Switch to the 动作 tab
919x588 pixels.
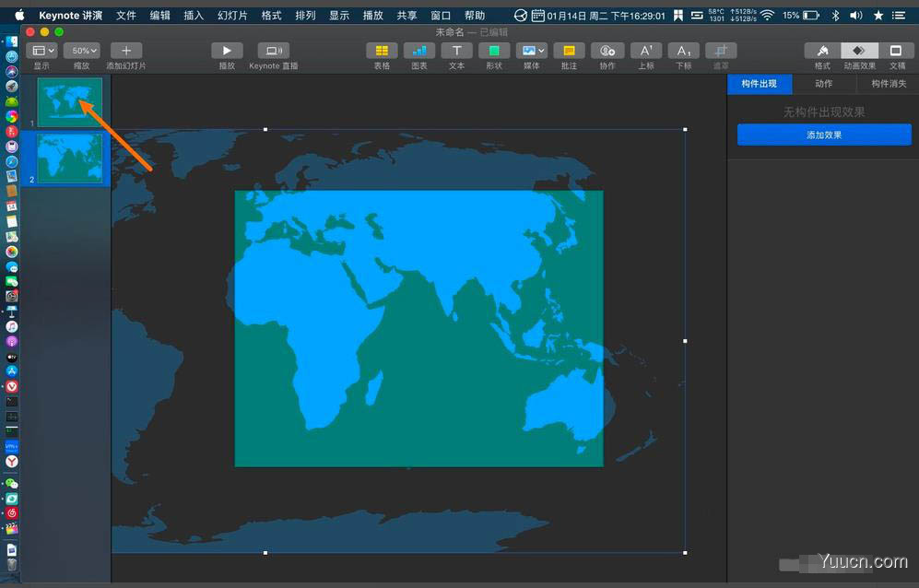(824, 84)
